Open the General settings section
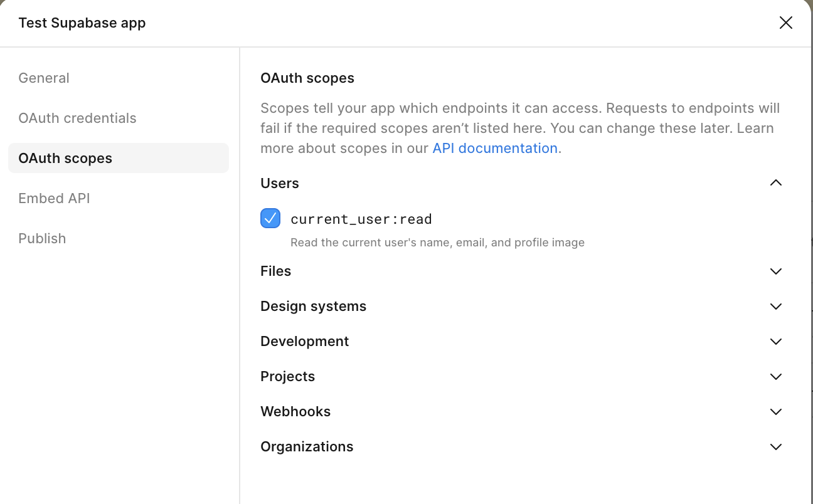This screenshot has height=504, width=813. pyautogui.click(x=44, y=78)
